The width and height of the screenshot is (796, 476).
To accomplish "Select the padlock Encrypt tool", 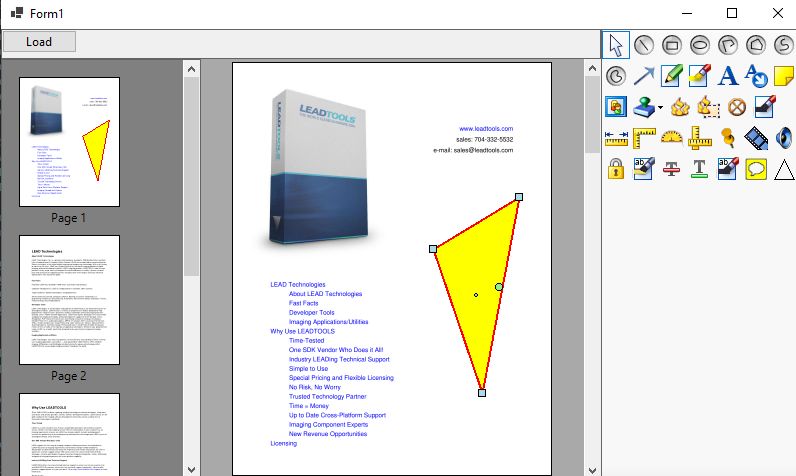I will (616, 169).
